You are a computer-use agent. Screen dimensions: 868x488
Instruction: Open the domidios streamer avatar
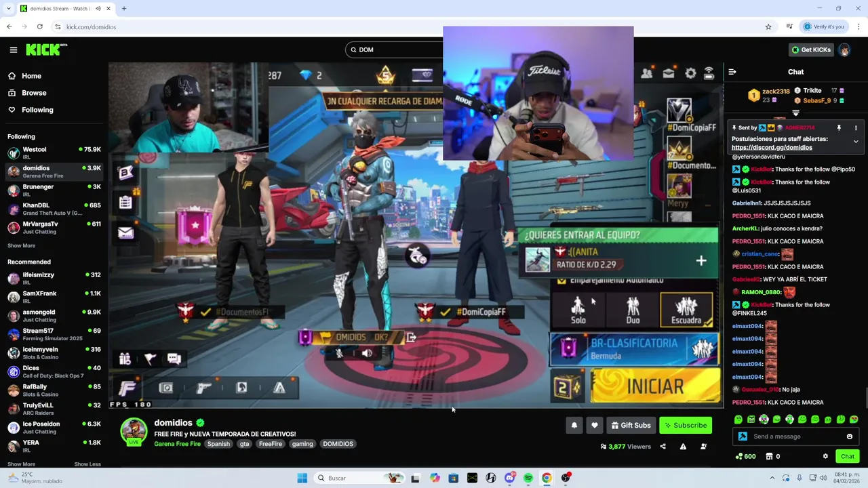click(x=134, y=431)
